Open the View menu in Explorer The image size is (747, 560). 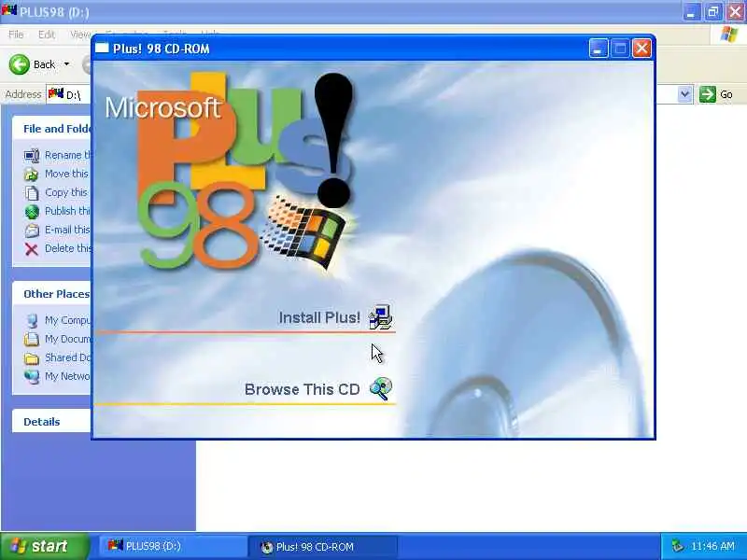point(80,35)
